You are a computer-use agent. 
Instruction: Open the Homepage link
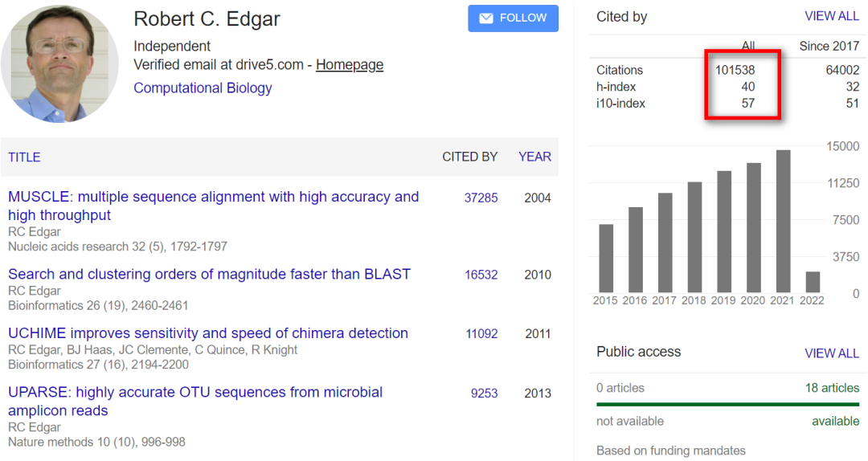coord(349,65)
